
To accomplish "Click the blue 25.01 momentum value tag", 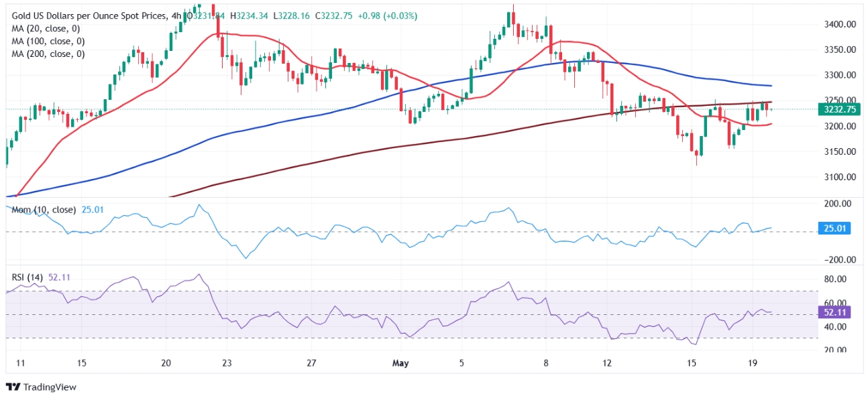I will 834,228.
